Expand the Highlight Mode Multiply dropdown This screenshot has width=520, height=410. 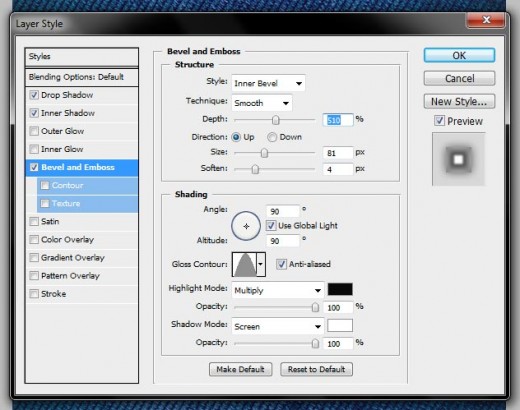[x=278, y=290]
